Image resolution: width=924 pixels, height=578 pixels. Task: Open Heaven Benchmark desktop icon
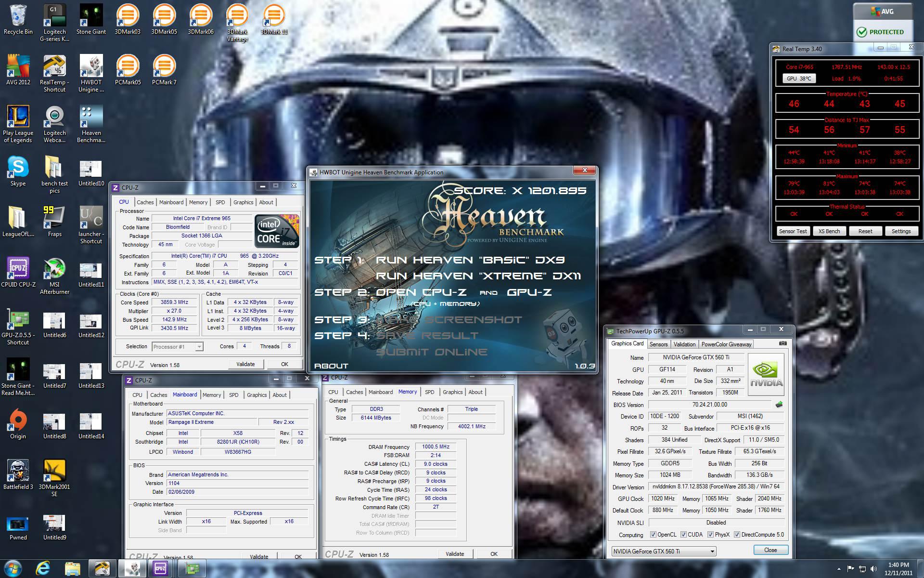(91, 124)
